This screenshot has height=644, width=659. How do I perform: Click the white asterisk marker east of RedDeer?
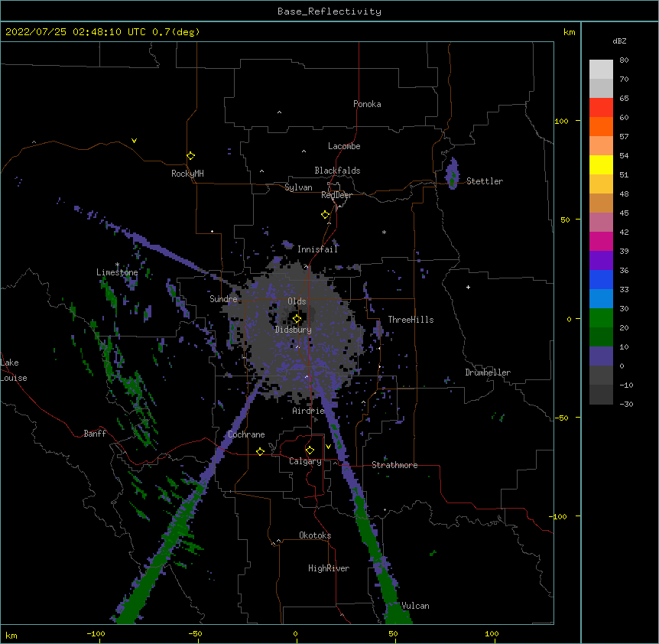384,232
